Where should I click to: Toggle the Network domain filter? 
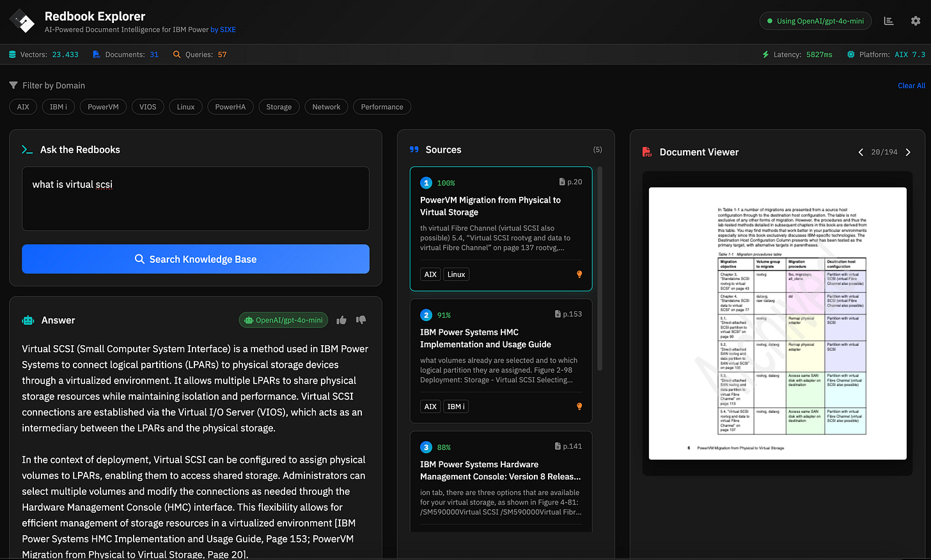tap(326, 107)
